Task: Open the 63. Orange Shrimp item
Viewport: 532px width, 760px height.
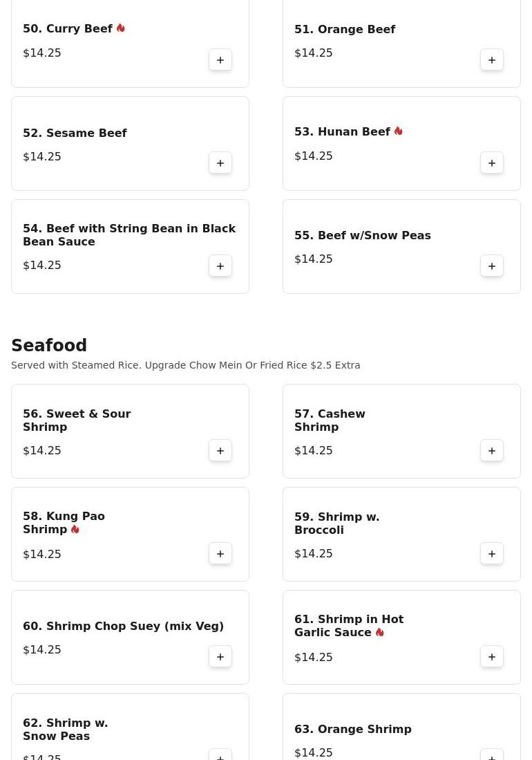Action: [x=352, y=729]
